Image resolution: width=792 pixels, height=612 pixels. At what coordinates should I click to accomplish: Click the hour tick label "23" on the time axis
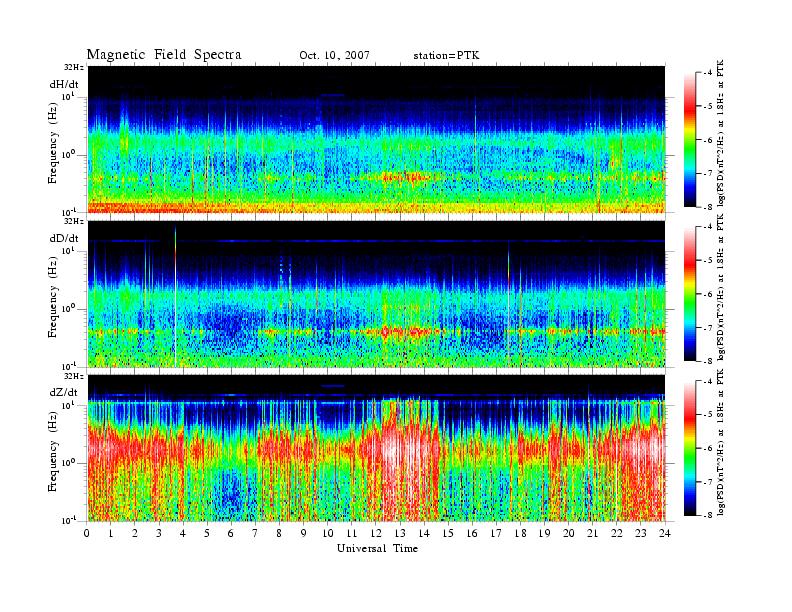coord(640,533)
